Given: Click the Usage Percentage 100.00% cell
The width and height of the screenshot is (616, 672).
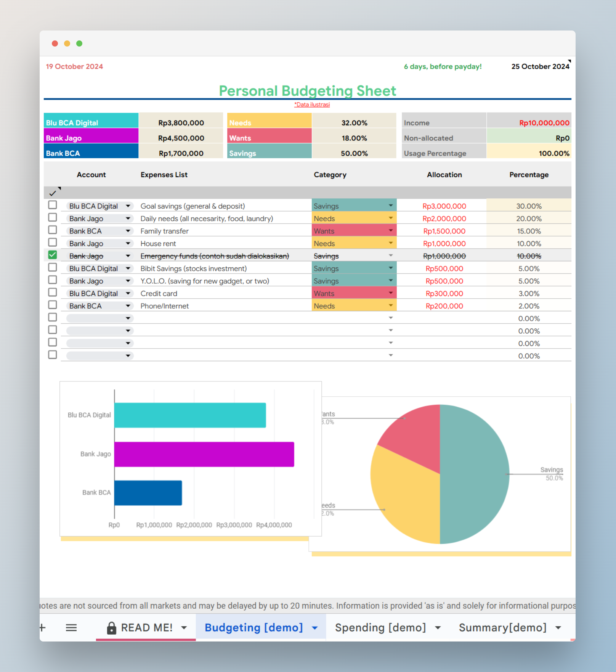Looking at the screenshot, I should point(529,151).
